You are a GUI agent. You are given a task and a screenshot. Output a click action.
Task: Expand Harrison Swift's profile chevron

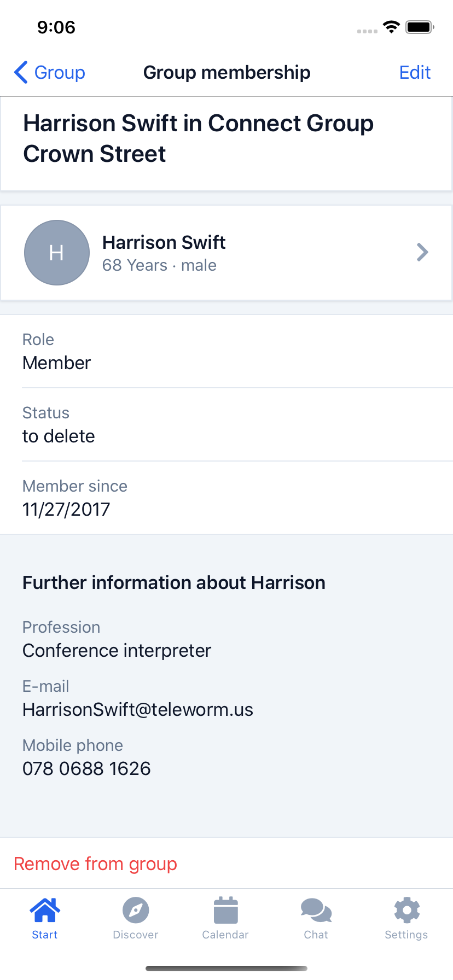(422, 252)
